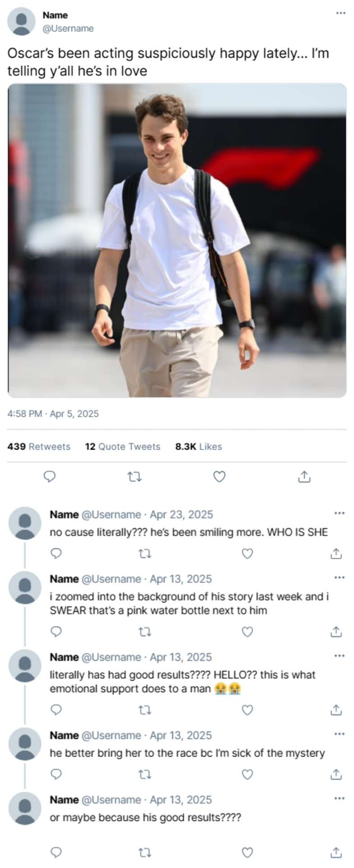Share the last reply in thread

[x=336, y=852]
